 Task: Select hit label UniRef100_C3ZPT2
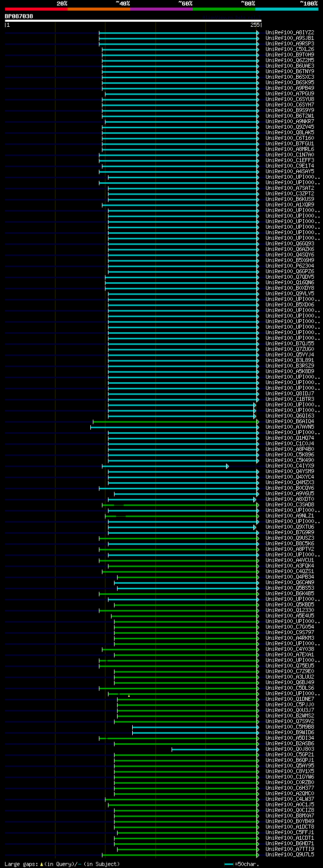pos(290,194)
